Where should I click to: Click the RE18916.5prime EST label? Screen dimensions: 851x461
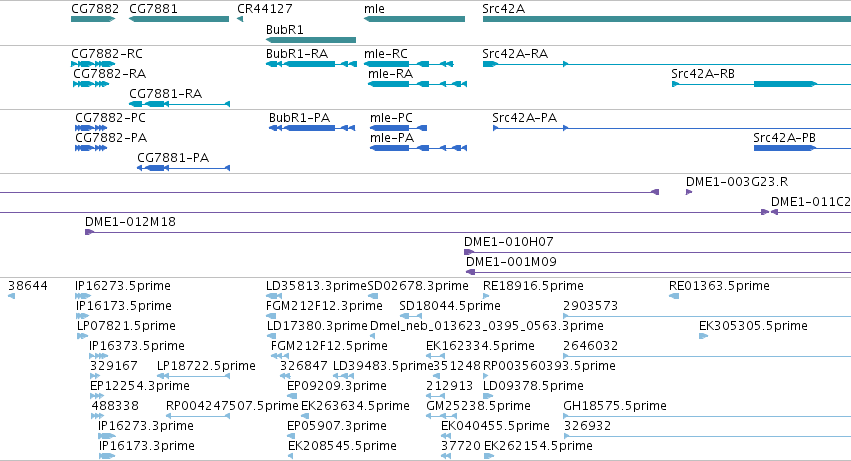[533, 286]
